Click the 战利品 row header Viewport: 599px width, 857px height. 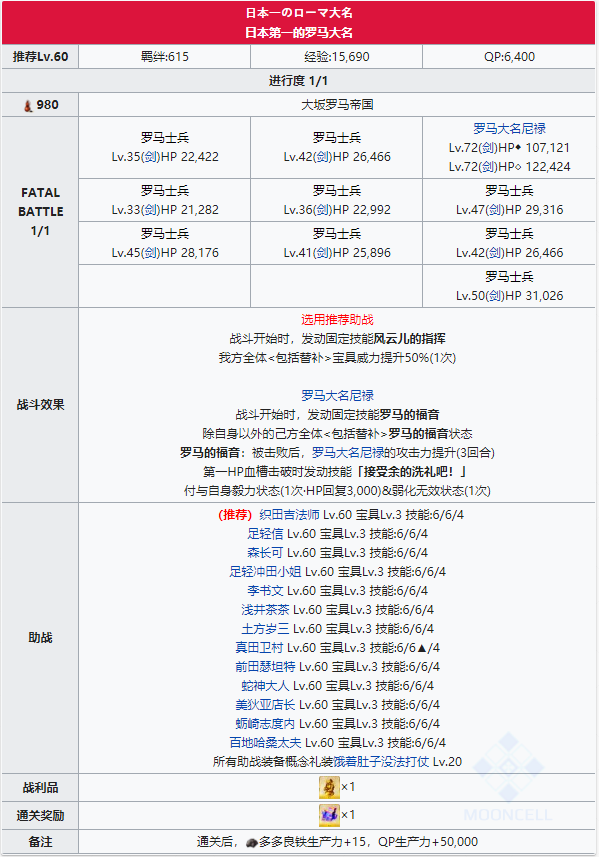pos(40,788)
